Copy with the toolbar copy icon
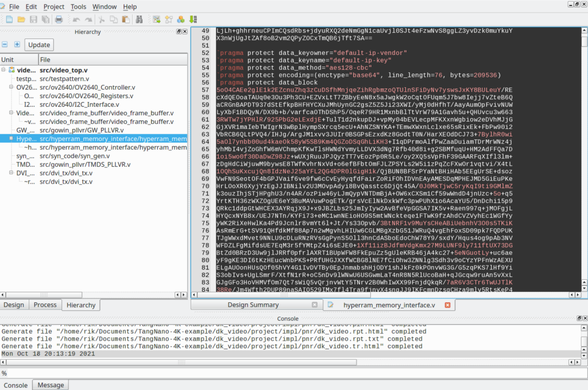588x390 pixels. (114, 19)
